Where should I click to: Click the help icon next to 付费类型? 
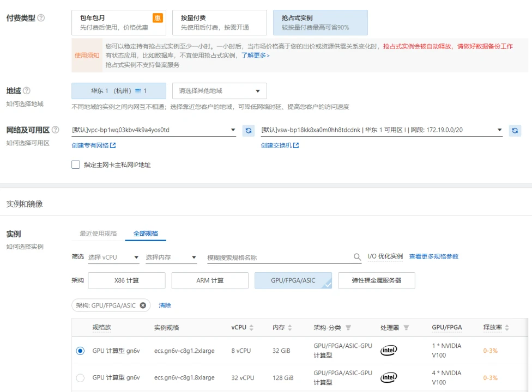[x=41, y=18]
